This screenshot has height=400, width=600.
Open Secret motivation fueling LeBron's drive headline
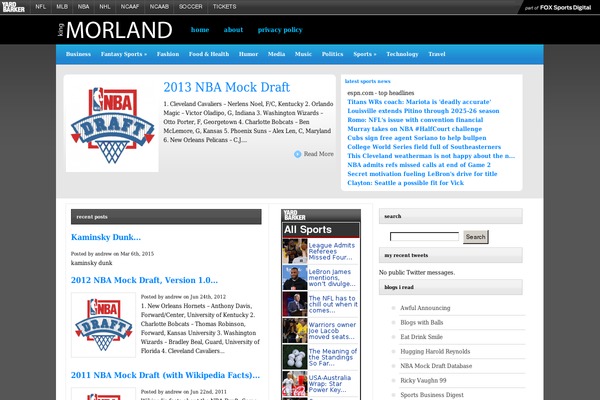click(422, 174)
